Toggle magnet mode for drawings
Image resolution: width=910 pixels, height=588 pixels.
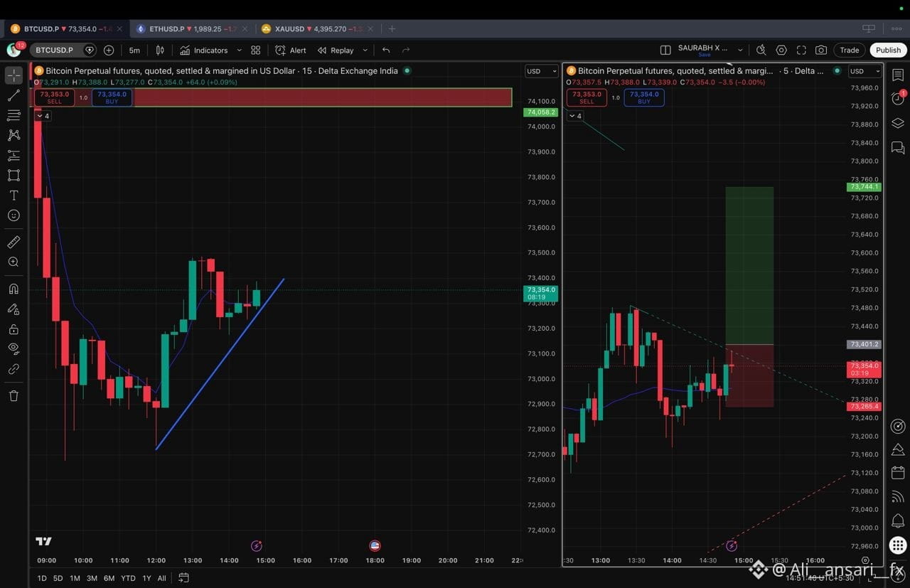(14, 289)
